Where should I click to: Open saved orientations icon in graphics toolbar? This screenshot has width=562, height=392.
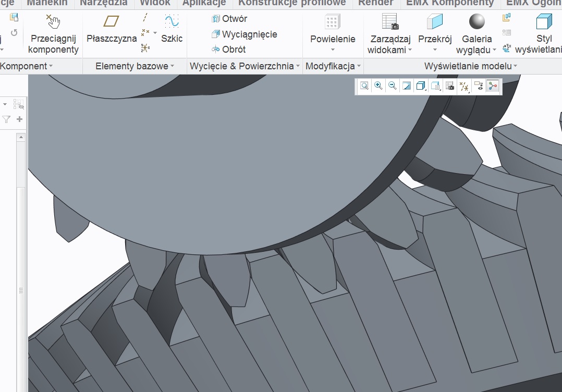click(x=435, y=86)
